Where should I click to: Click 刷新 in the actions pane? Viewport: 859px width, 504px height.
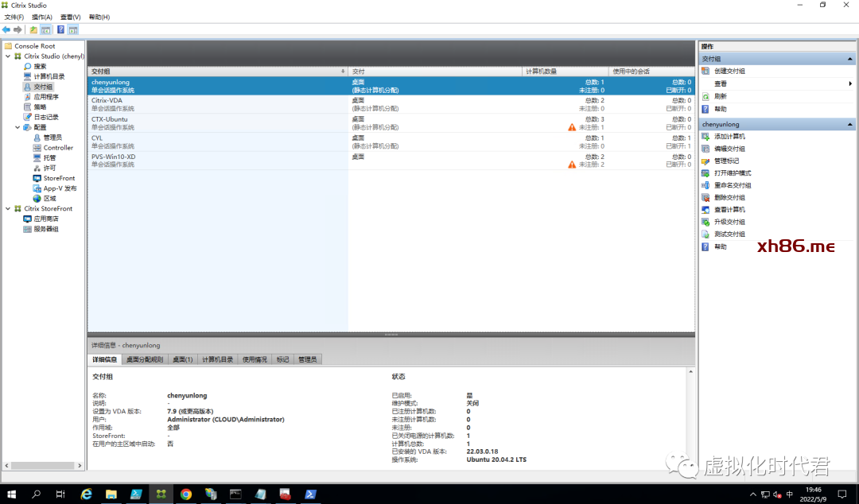pyautogui.click(x=720, y=96)
